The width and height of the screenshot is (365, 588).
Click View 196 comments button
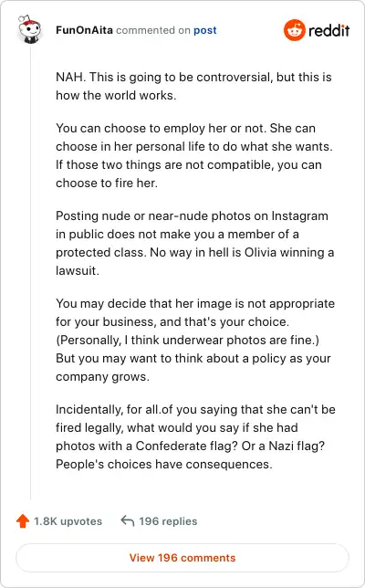[182, 558]
